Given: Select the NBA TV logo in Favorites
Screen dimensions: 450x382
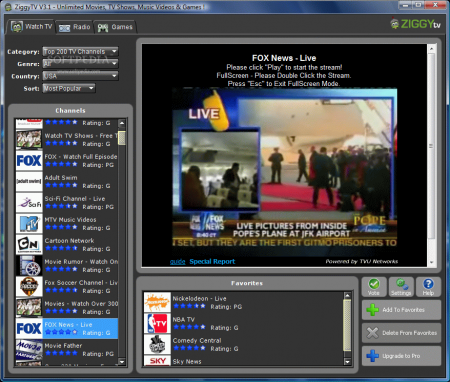Looking at the screenshot, I should pyautogui.click(x=157, y=323).
